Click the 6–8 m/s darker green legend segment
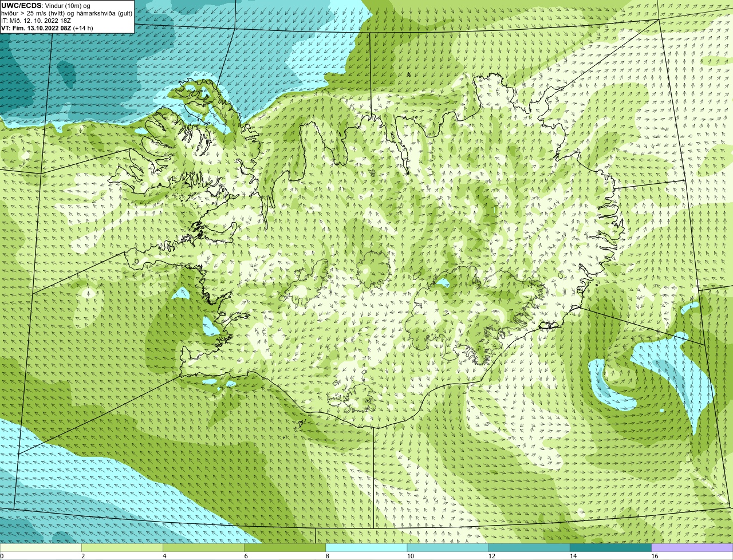 click(285, 548)
